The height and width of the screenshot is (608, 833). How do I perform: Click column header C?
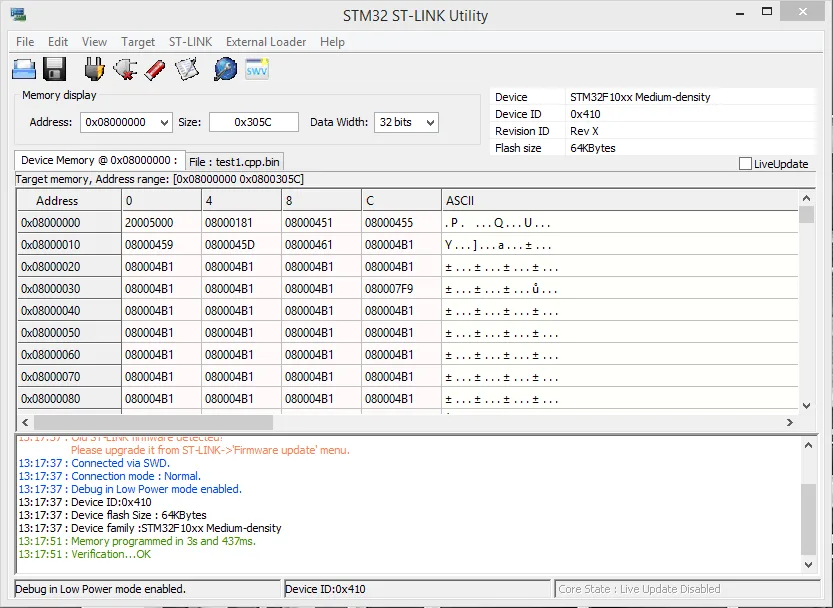pos(401,200)
